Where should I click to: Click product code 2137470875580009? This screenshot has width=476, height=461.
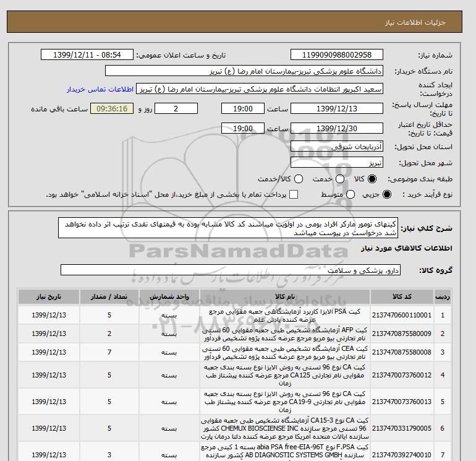[x=402, y=334]
